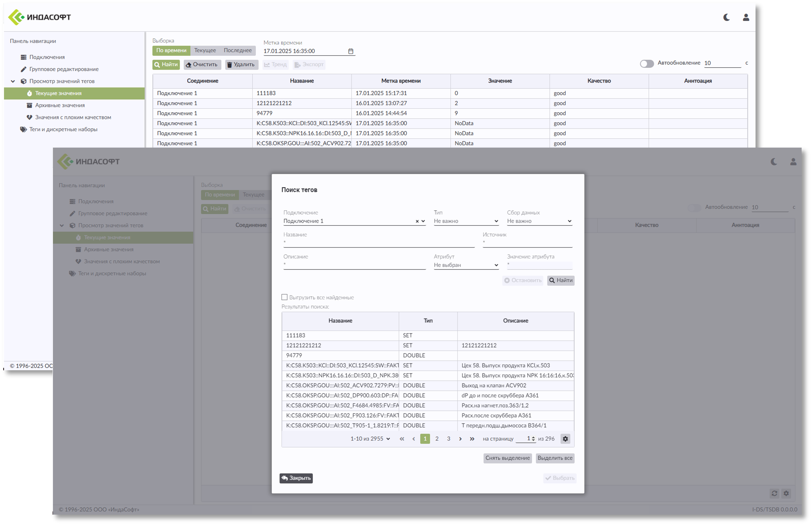Image resolution: width=812 pixels, height=525 pixels.
Task: Switch to the Последнее selection tab
Action: point(238,50)
